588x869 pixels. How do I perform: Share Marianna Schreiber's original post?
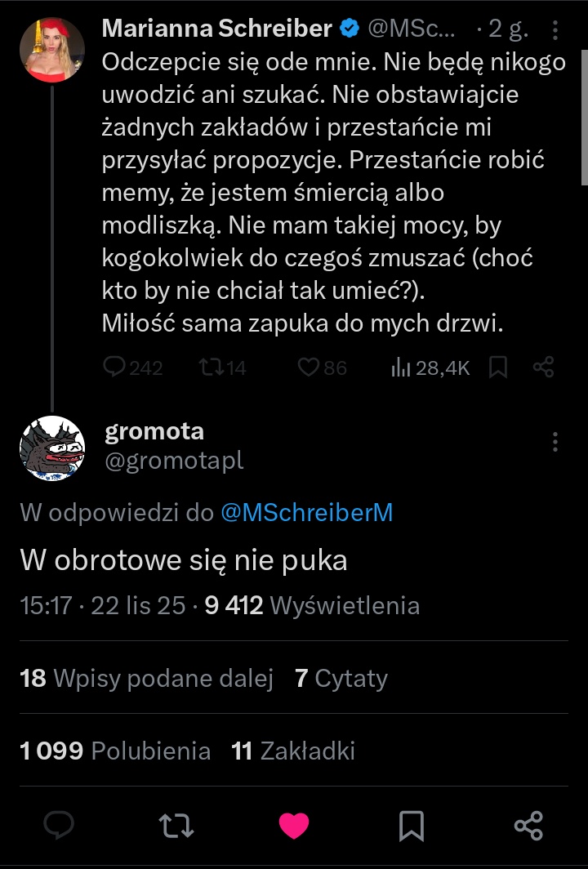tap(544, 368)
